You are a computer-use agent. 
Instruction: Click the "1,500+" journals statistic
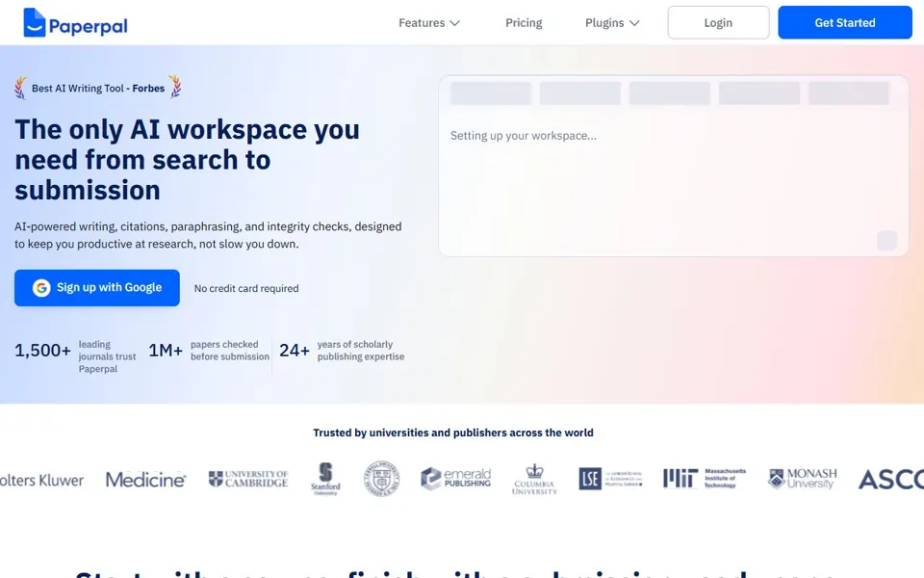42,351
